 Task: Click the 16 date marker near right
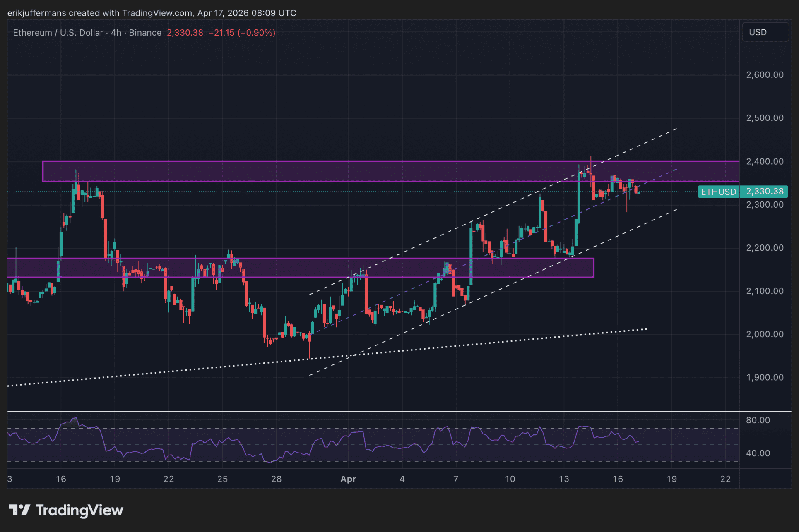pos(617,479)
